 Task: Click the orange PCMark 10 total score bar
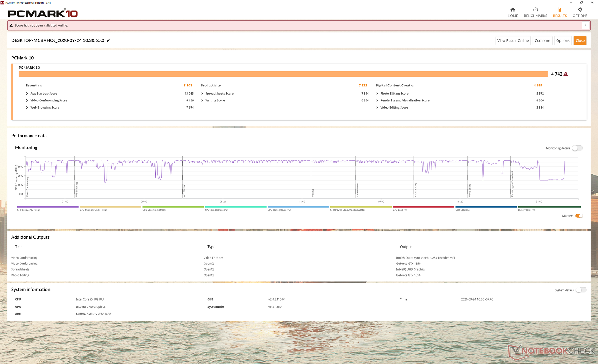pyautogui.click(x=283, y=74)
